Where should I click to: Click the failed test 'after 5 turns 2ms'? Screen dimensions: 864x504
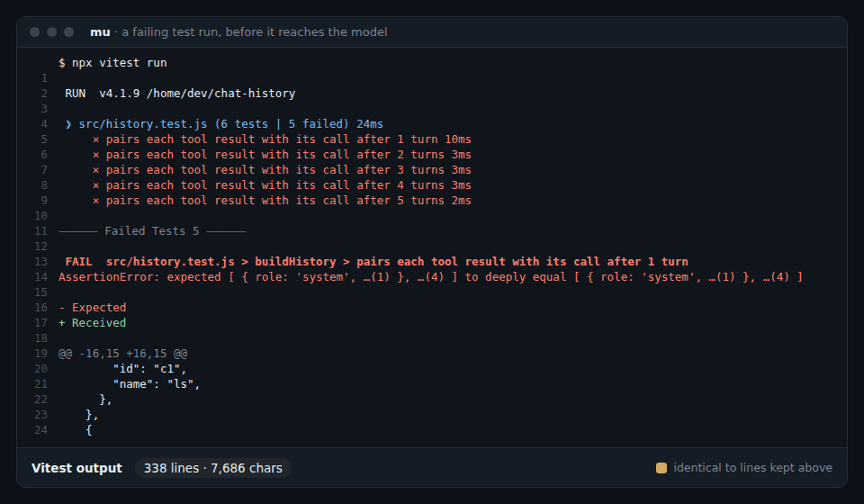[282, 201]
